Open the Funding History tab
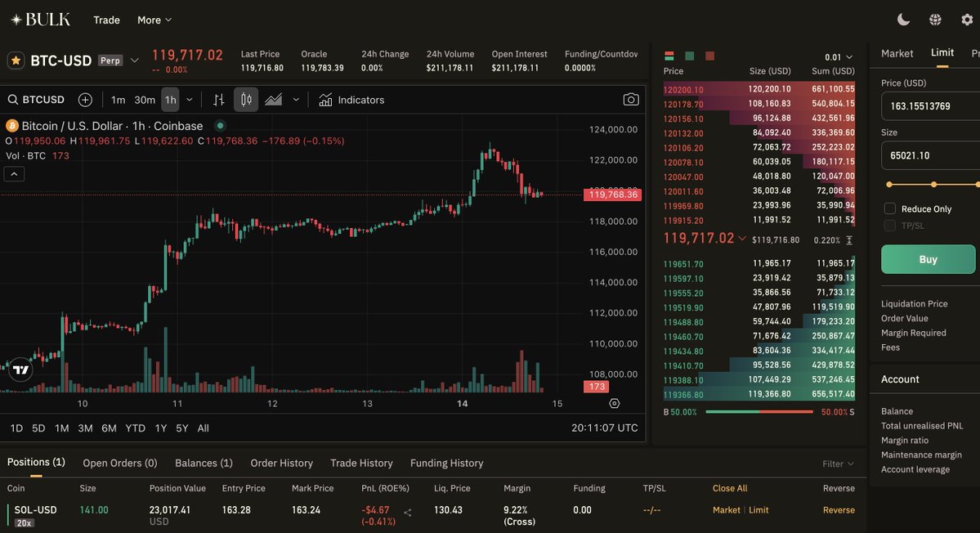The height and width of the screenshot is (533, 980). (447, 463)
